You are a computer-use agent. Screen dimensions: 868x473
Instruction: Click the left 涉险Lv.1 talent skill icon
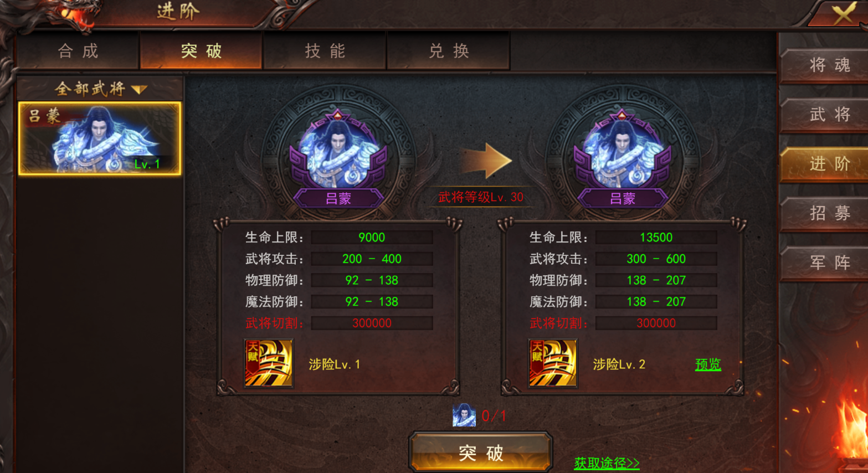pos(269,363)
